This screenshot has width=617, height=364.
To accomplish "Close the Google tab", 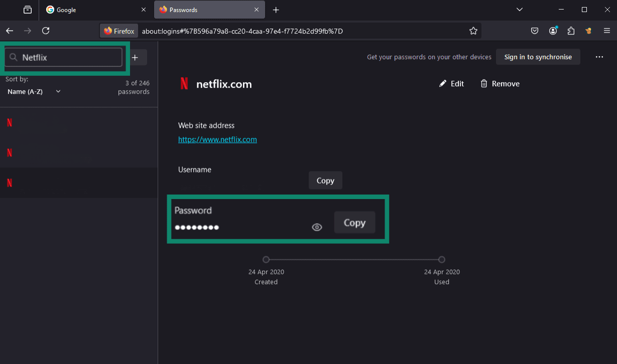I will click(144, 10).
